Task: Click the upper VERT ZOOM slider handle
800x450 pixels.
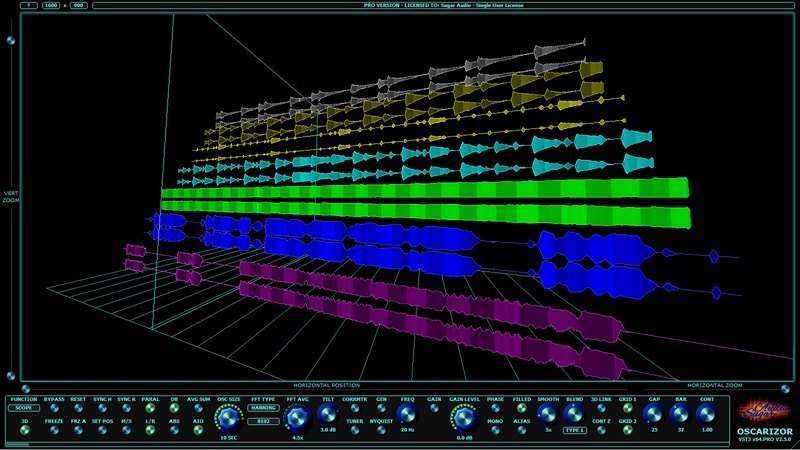Action: point(11,40)
